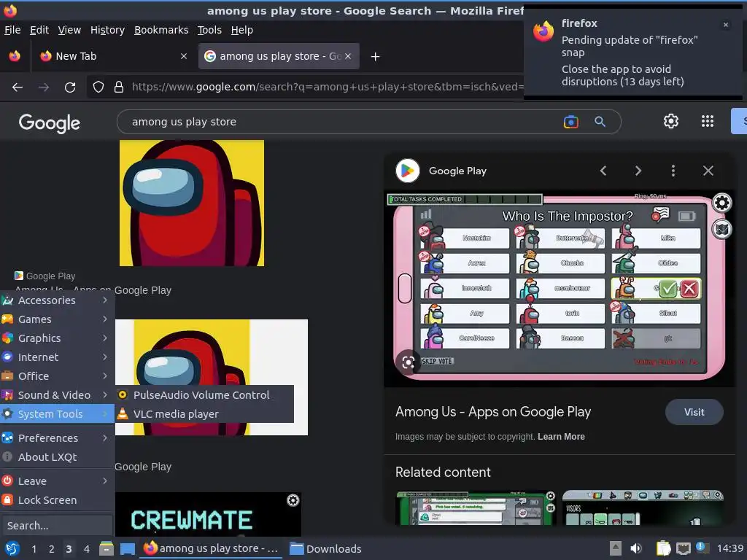Launch PulseAudio Volume Control
The height and width of the screenshot is (560, 747).
204,395
